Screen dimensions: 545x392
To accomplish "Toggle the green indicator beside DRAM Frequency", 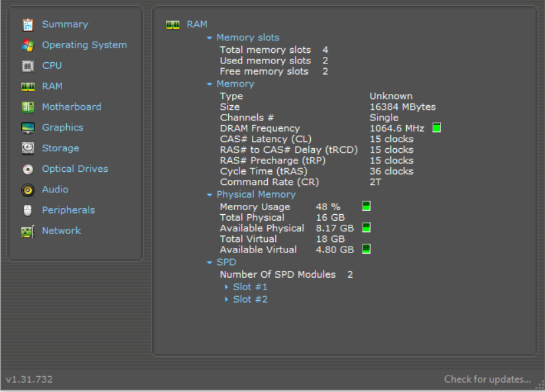I will (435, 128).
